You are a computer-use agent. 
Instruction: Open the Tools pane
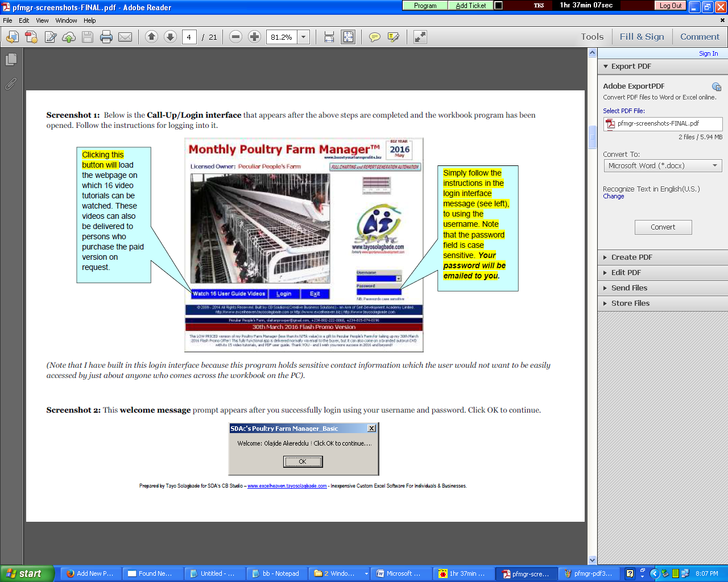592,36
